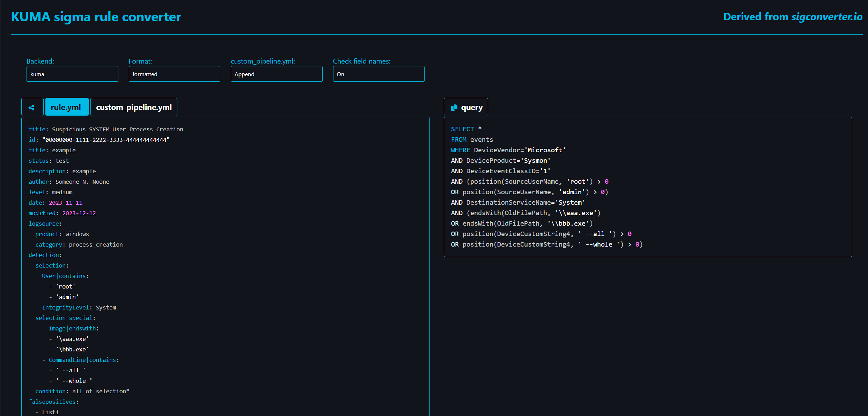
Task: Click the 'falsepositives:' line
Action: coord(54,402)
